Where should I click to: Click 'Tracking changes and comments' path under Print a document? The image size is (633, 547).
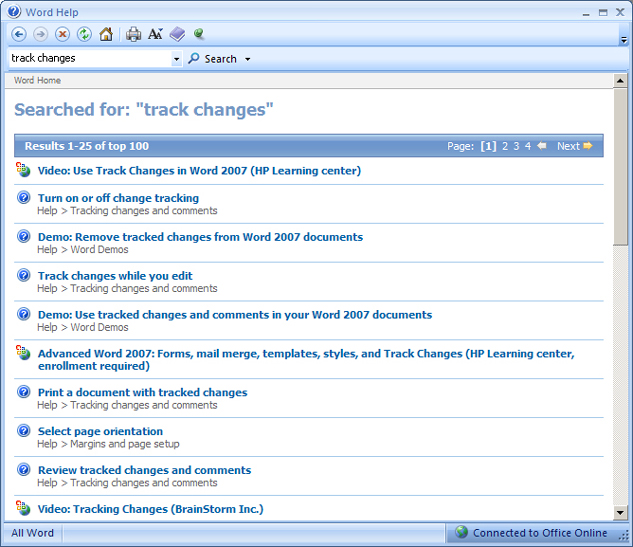pos(144,405)
